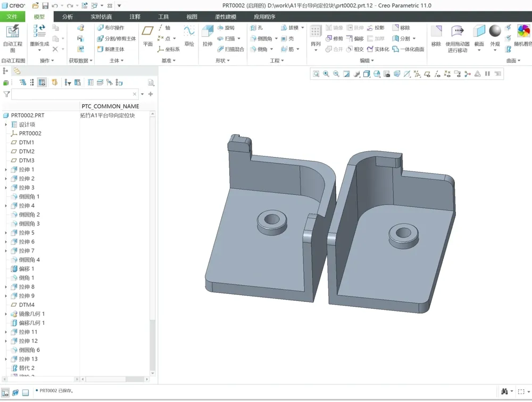Image resolution: width=532 pixels, height=402 pixels.
Task: Open the 拔模 (Draft) dropdown arrow
Action: click(302, 27)
